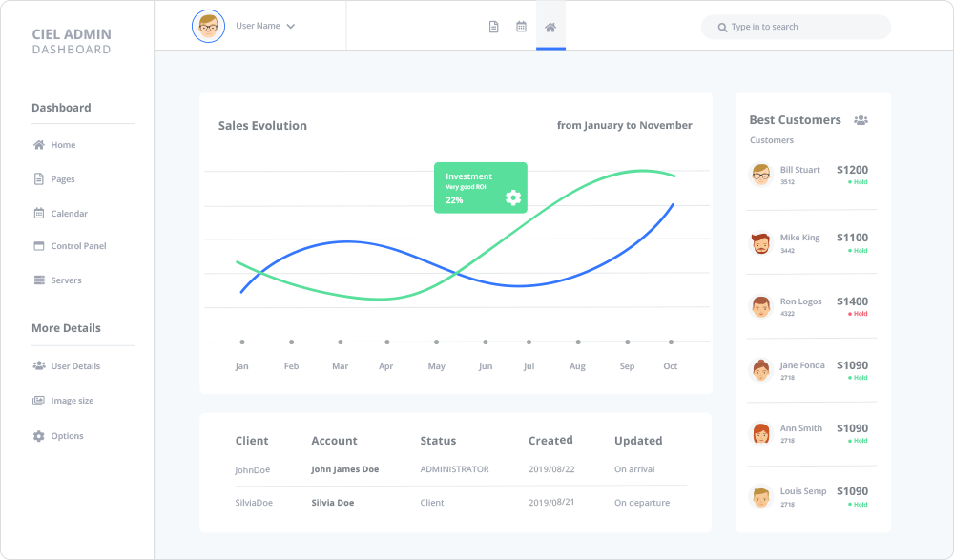The height and width of the screenshot is (560, 954).
Task: Click the group icon beside Best Customers
Action: (x=861, y=120)
